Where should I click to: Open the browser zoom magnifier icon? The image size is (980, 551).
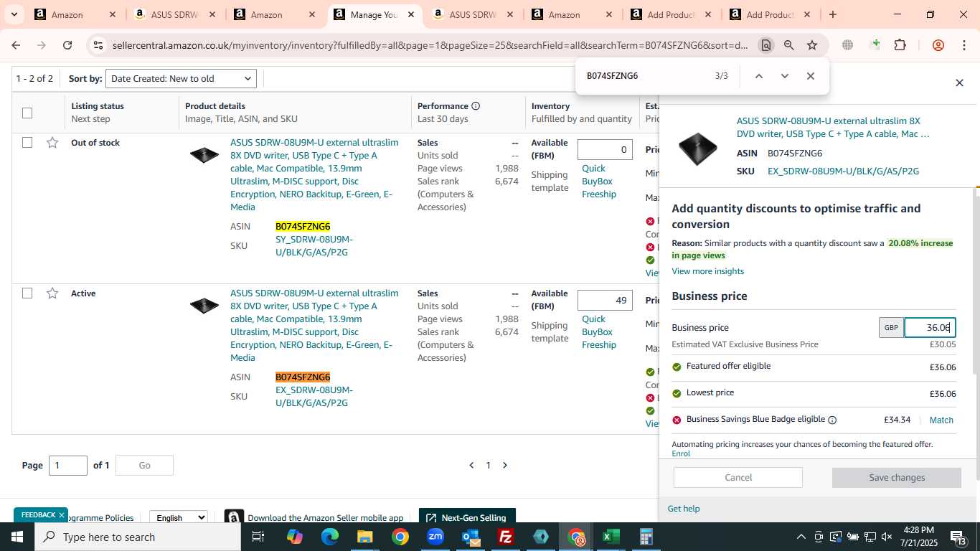tap(789, 45)
